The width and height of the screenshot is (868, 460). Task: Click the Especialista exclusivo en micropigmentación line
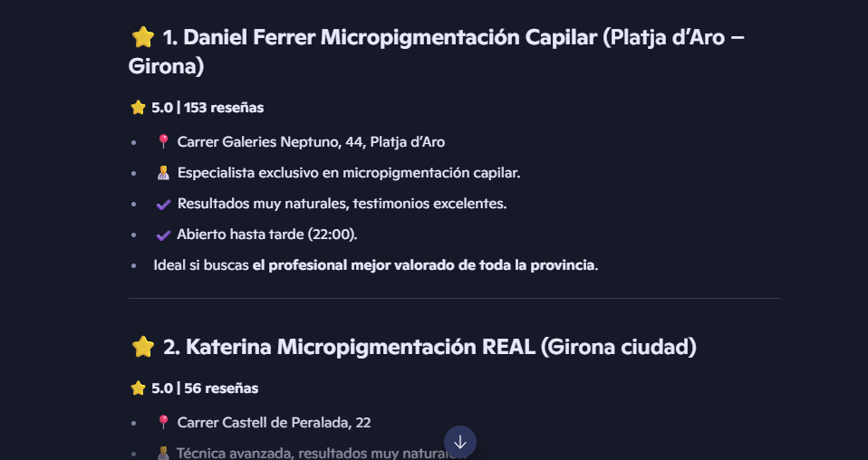point(349,173)
